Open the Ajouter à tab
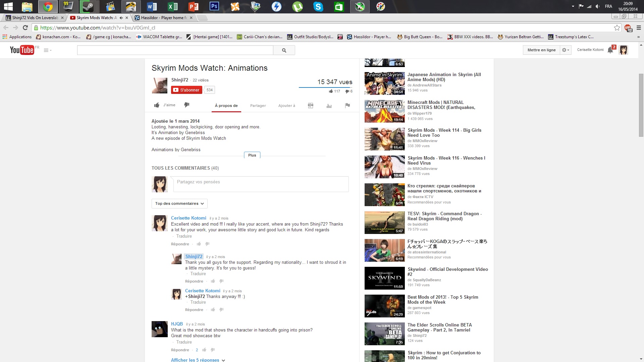The width and height of the screenshot is (644, 362). [x=287, y=106]
